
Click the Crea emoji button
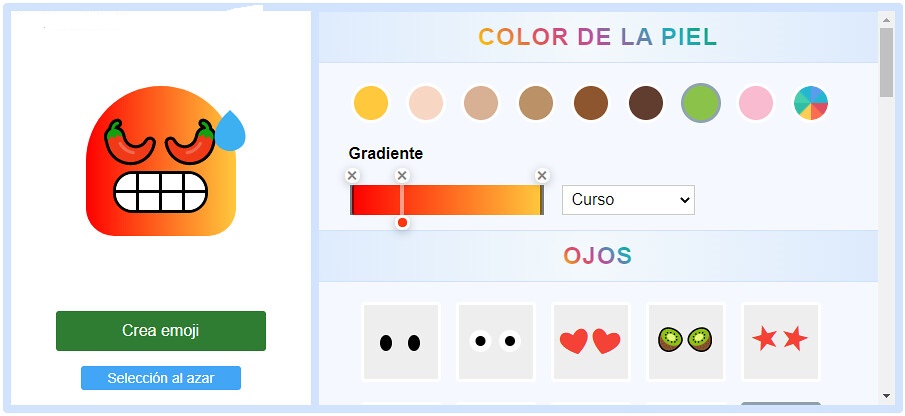click(x=161, y=331)
